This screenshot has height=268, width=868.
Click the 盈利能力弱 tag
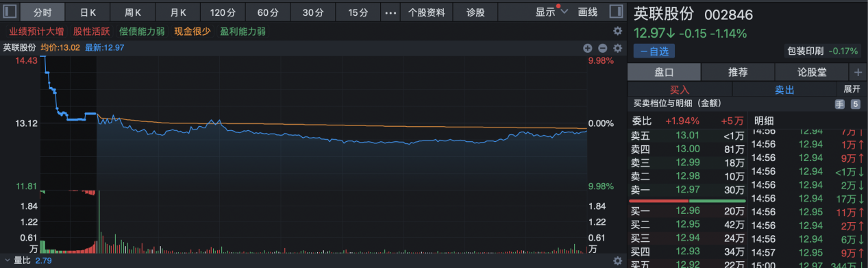pos(243,32)
